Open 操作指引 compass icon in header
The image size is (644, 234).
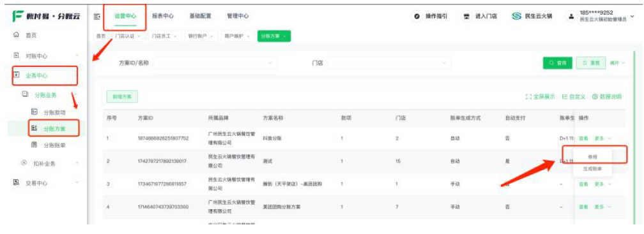(x=417, y=17)
